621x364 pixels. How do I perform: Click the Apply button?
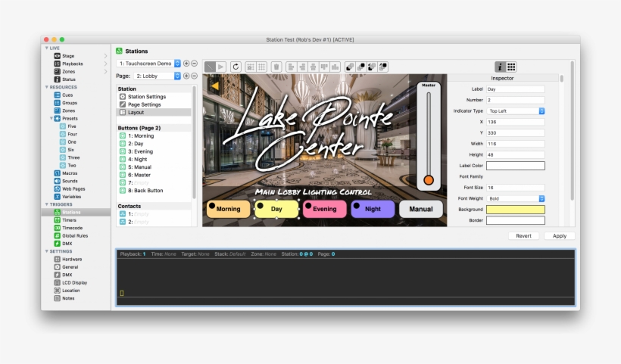(559, 236)
